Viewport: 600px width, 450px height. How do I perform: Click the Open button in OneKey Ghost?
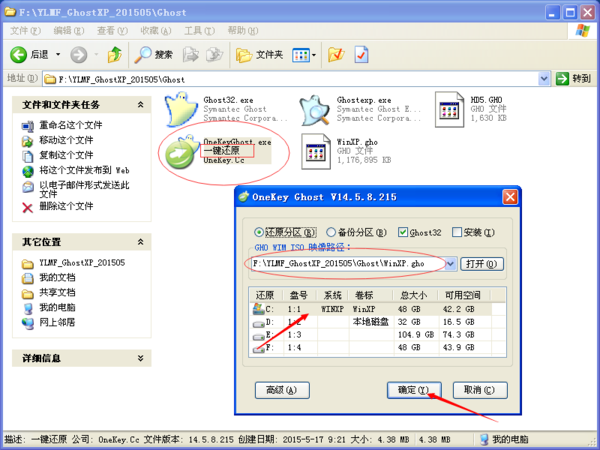pyautogui.click(x=482, y=264)
